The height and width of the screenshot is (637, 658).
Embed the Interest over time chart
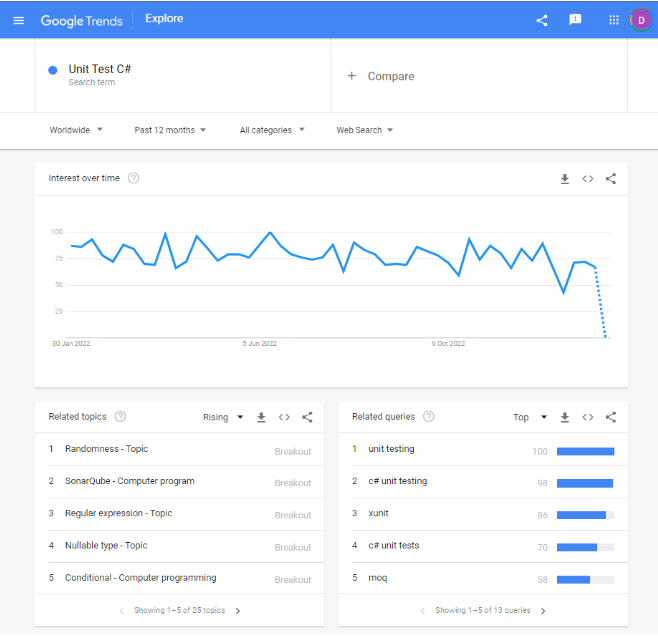click(588, 179)
